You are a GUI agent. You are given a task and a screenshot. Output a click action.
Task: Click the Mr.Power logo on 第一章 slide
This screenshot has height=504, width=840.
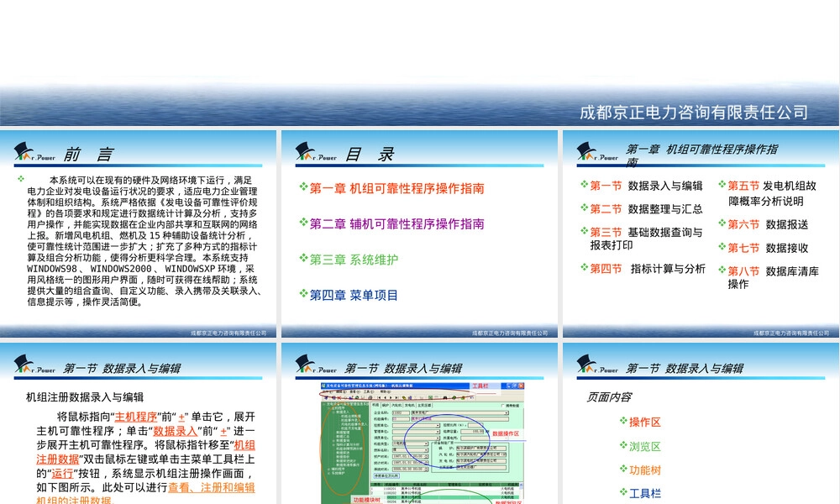coord(597,151)
